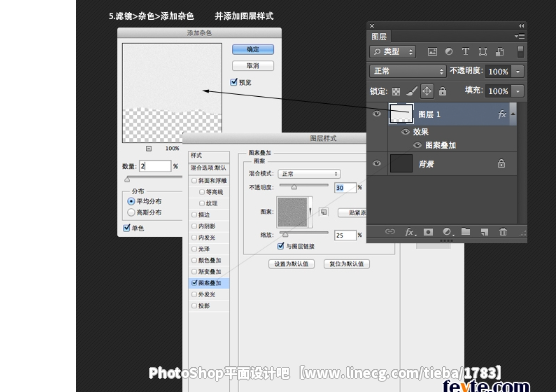
Task: Click the lock icon on 背景 layer
Action: coord(501,163)
